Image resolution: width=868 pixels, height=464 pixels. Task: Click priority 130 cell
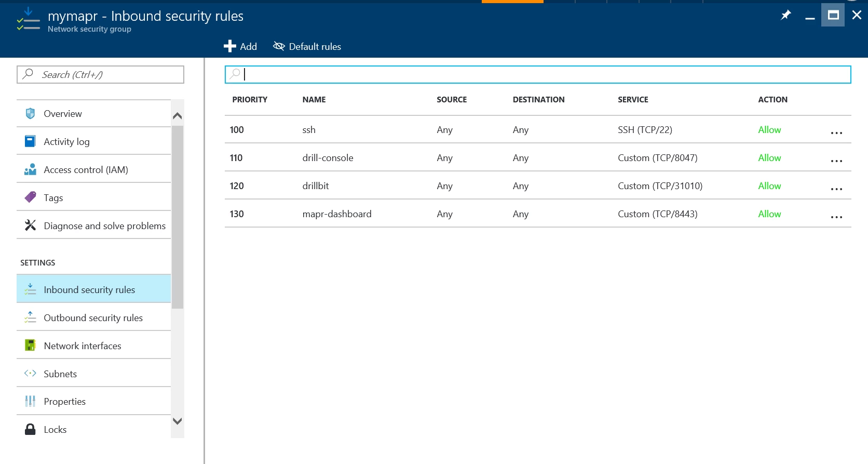(x=237, y=214)
